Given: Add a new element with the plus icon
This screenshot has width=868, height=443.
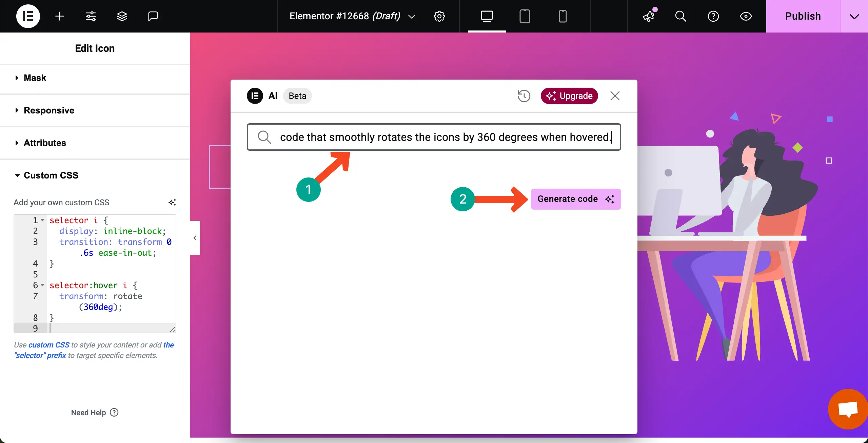Looking at the screenshot, I should (59, 16).
